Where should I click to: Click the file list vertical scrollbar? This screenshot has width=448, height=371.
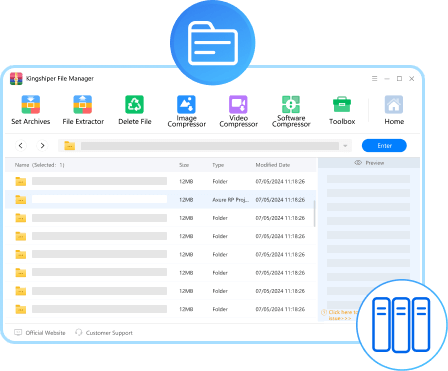tap(314, 213)
